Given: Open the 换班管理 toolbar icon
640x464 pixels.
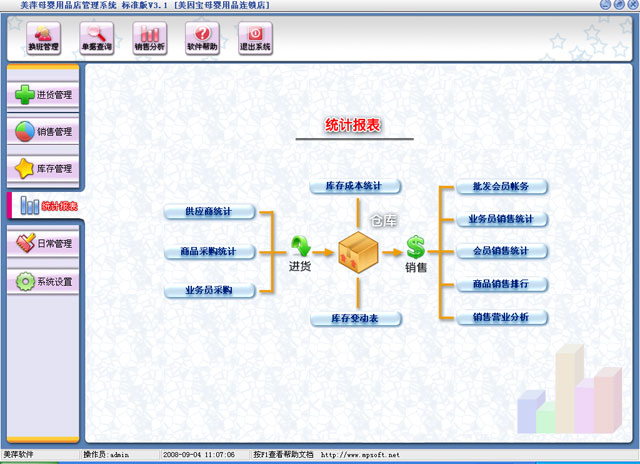Looking at the screenshot, I should [x=44, y=38].
